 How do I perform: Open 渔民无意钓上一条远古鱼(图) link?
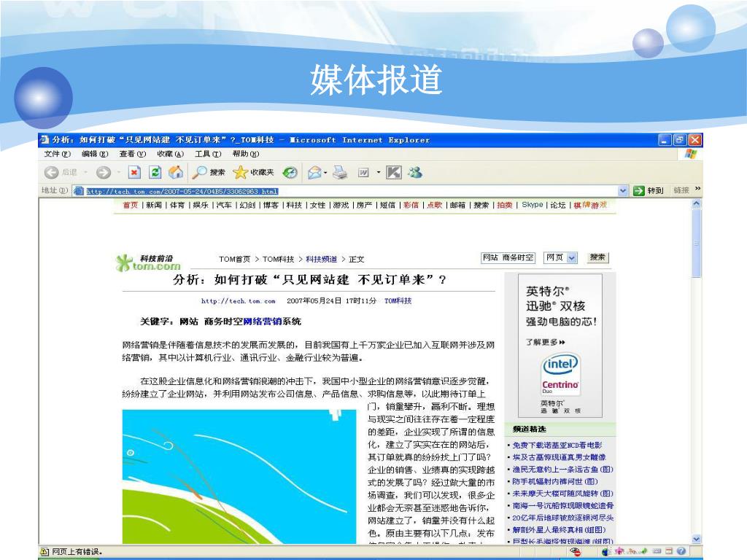click(562, 469)
